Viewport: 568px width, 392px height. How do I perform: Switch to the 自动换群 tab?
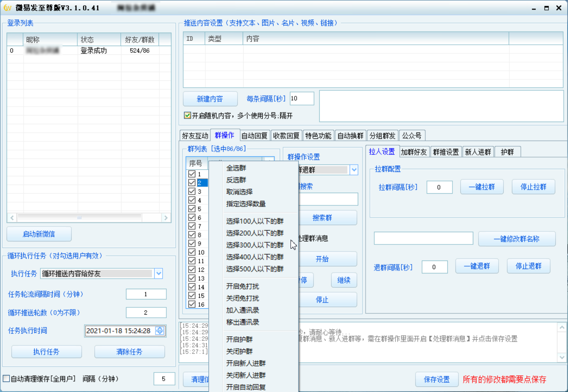click(x=350, y=135)
